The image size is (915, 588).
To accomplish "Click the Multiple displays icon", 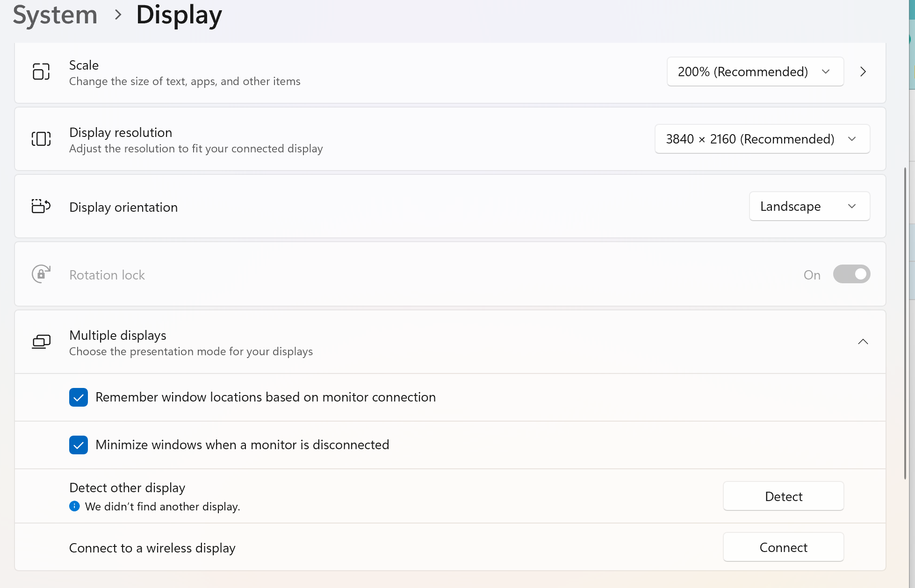I will tap(41, 342).
